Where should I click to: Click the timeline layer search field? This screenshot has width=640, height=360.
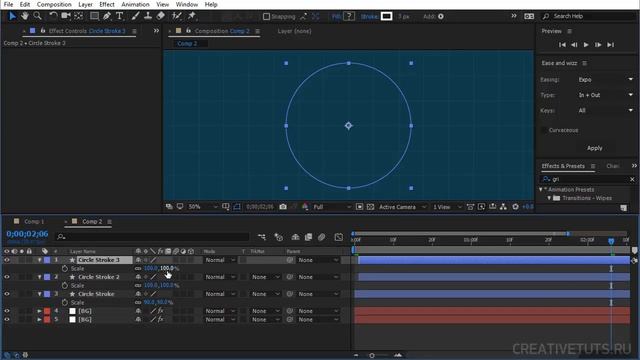pos(152,237)
